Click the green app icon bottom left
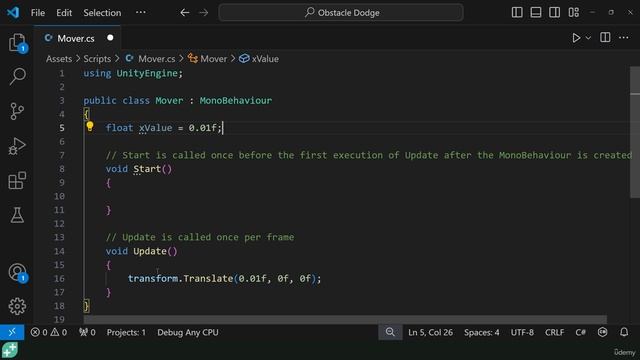Viewport: 640px width, 360px height. pos(10,350)
